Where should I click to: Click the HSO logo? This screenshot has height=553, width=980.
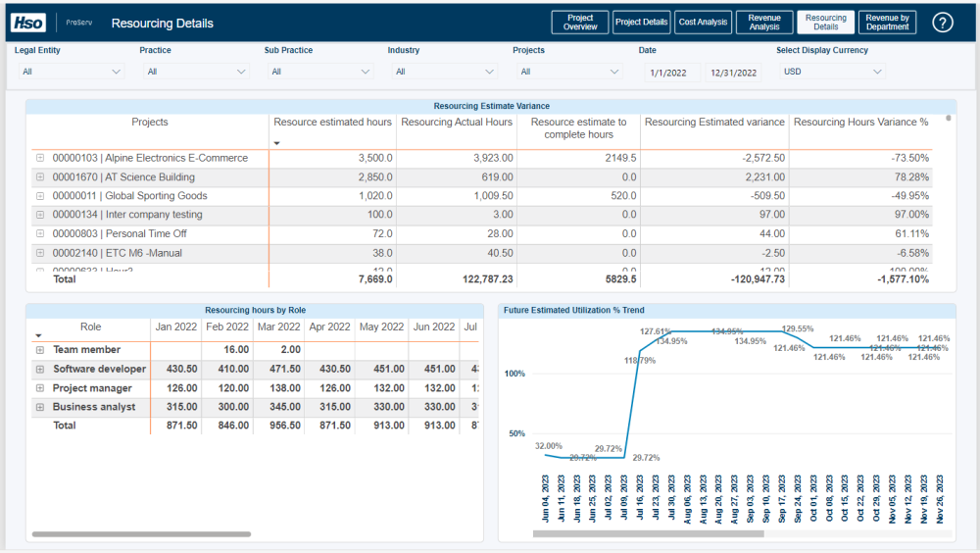coord(28,23)
